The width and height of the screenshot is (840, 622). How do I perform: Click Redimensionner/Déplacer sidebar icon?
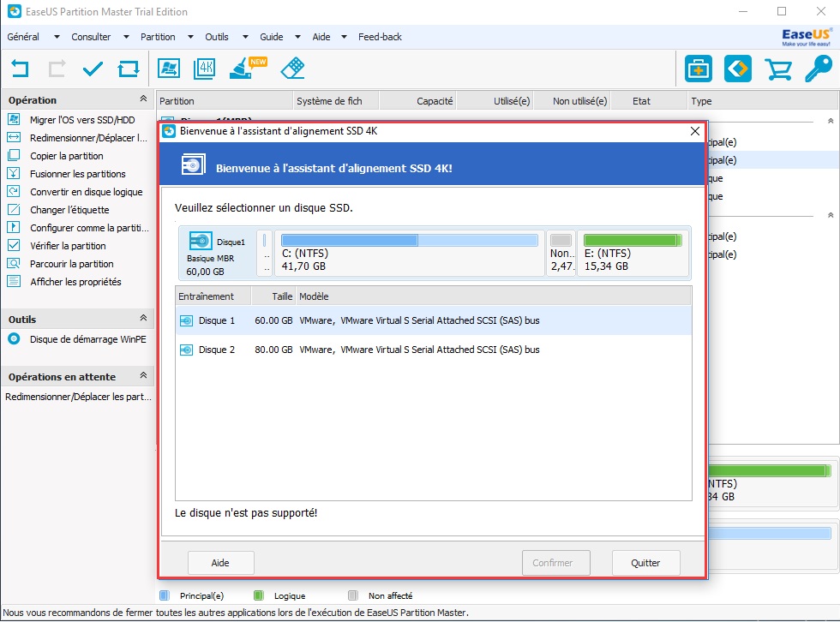click(14, 138)
